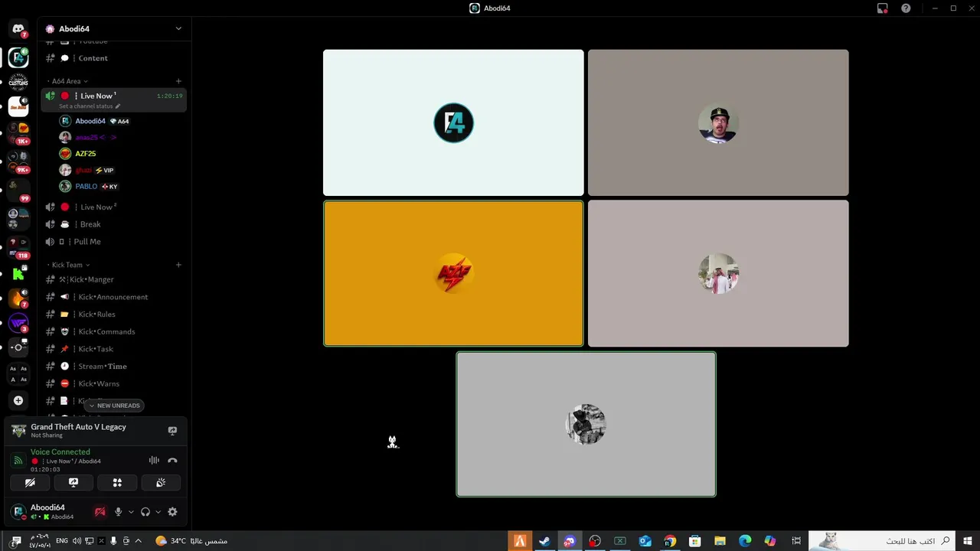Open Outlook from the taskbar
Image resolution: width=980 pixels, height=551 pixels.
click(x=645, y=541)
